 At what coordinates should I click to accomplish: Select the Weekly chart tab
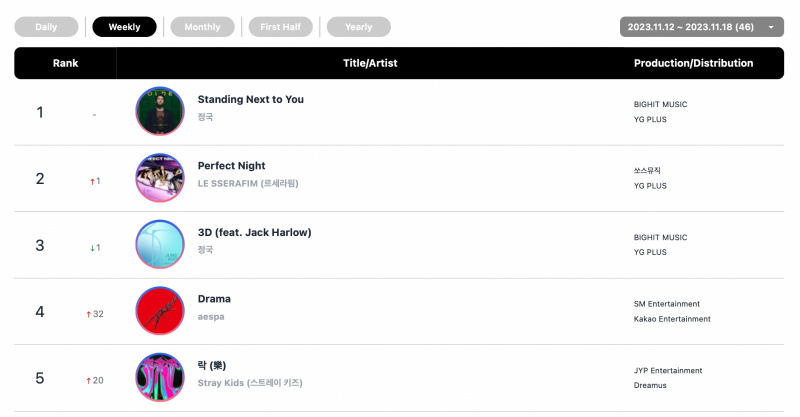124,27
